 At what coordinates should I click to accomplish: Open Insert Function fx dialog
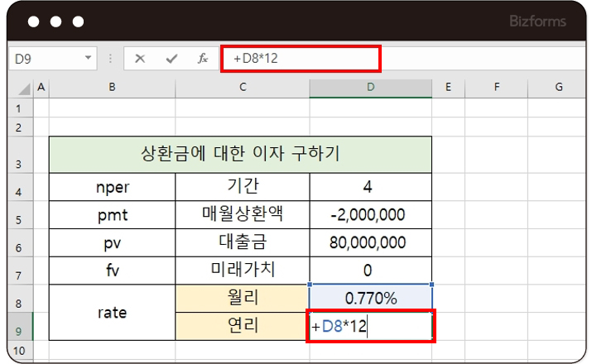(x=203, y=59)
